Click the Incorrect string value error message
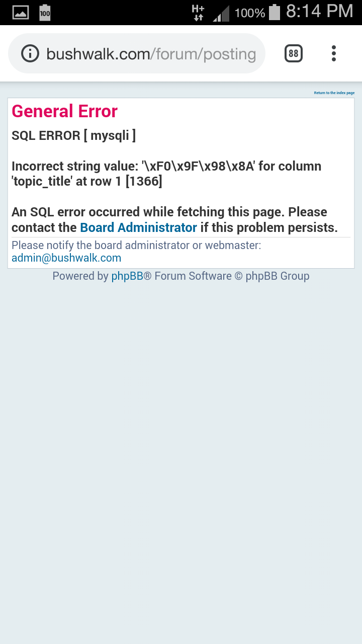Image resolution: width=362 pixels, height=644 pixels. (x=166, y=174)
